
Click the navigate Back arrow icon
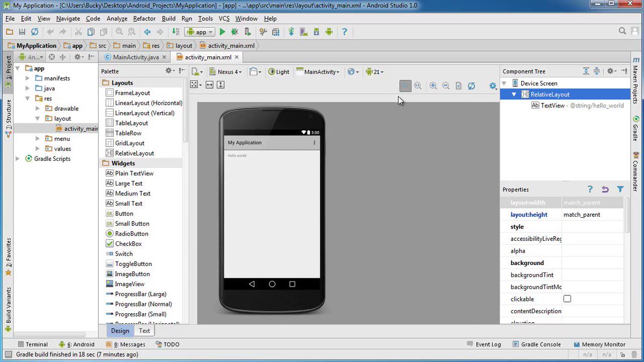147,32
